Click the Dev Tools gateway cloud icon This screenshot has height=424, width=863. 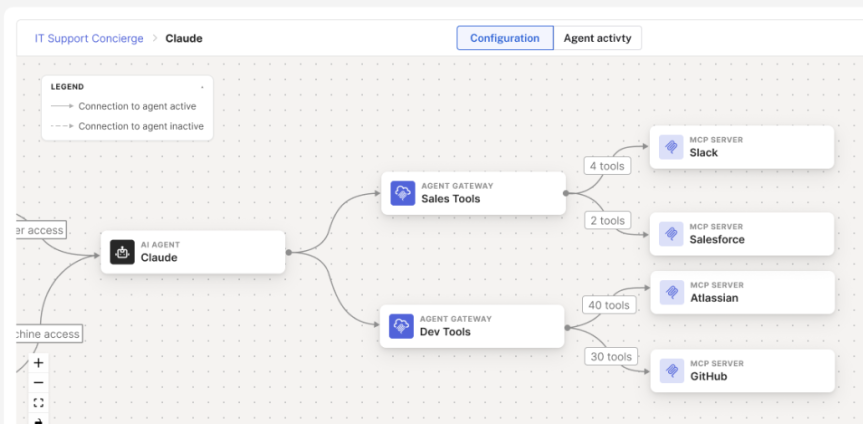pyautogui.click(x=401, y=327)
